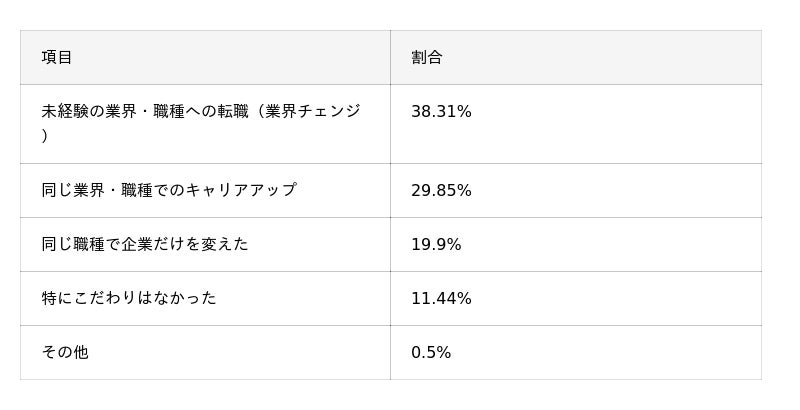Select the その他 row label
Screen dimensions: 800x410
coord(65,352)
